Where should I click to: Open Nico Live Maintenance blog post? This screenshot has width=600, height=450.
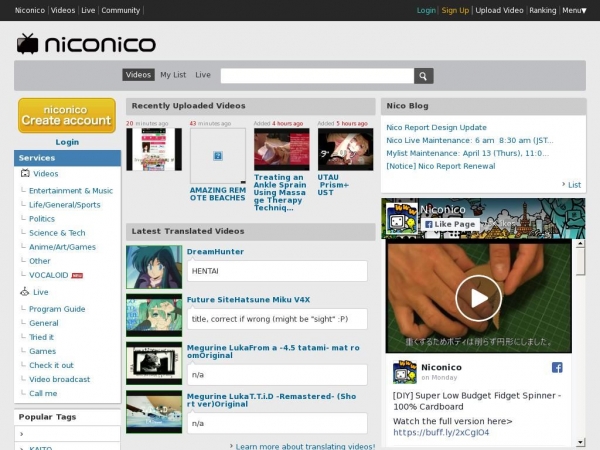(x=470, y=140)
